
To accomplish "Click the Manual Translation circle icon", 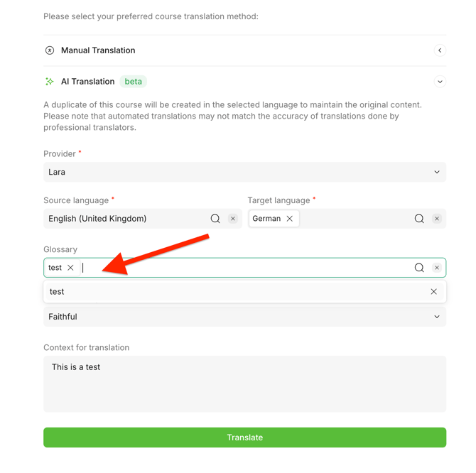I will pyautogui.click(x=50, y=50).
